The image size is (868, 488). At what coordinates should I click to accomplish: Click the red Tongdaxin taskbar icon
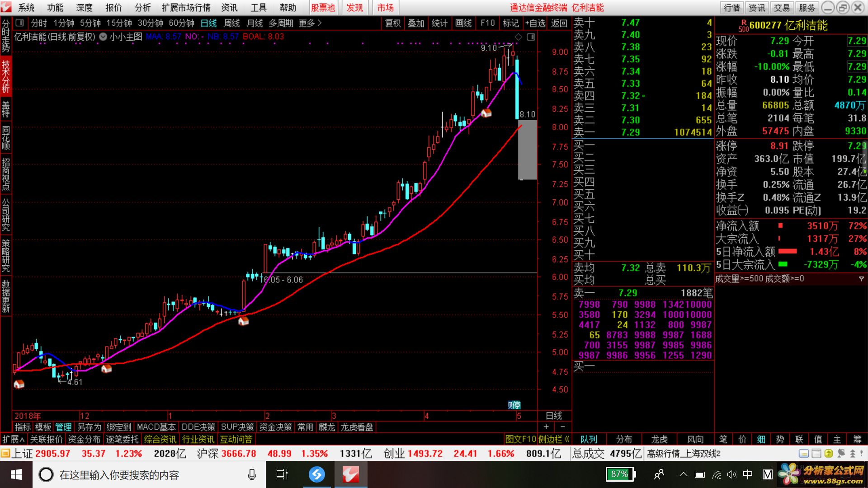(351, 474)
